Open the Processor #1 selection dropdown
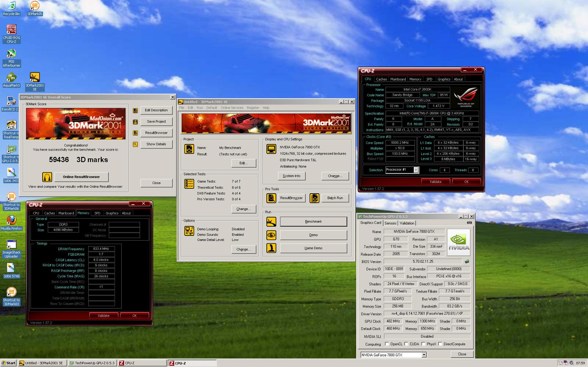Image resolution: width=588 pixels, height=367 pixels. click(x=416, y=170)
